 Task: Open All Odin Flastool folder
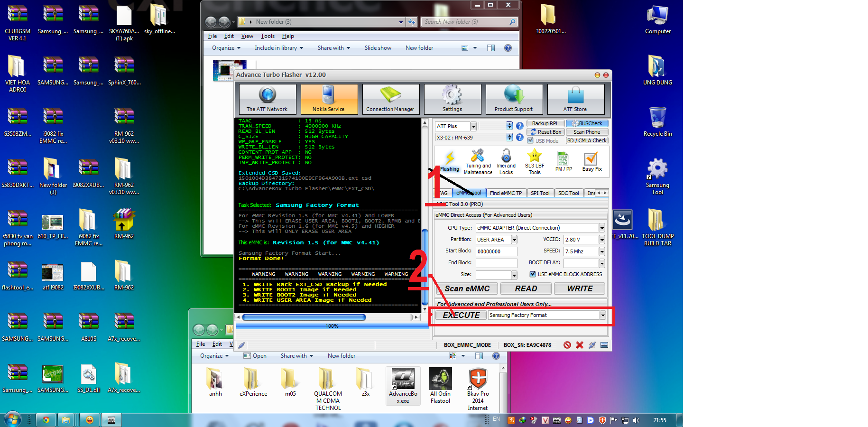[x=440, y=386]
